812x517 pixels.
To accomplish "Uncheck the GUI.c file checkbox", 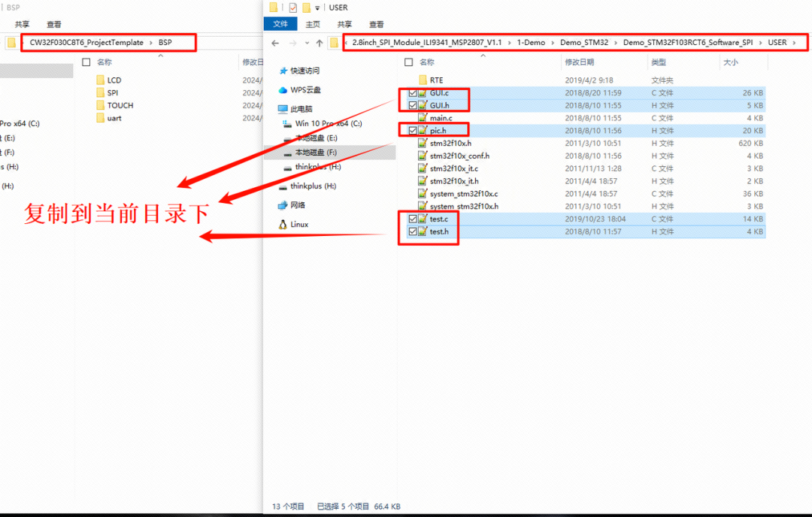I will [x=412, y=93].
